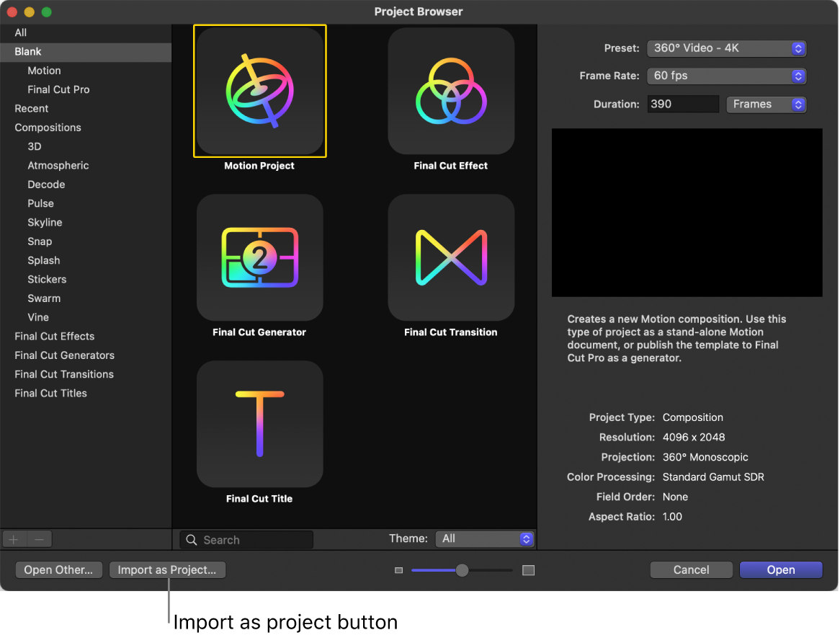Screen dimensions: 840x643
Task: Change duration units via the Frames dropdown
Action: pos(766,104)
